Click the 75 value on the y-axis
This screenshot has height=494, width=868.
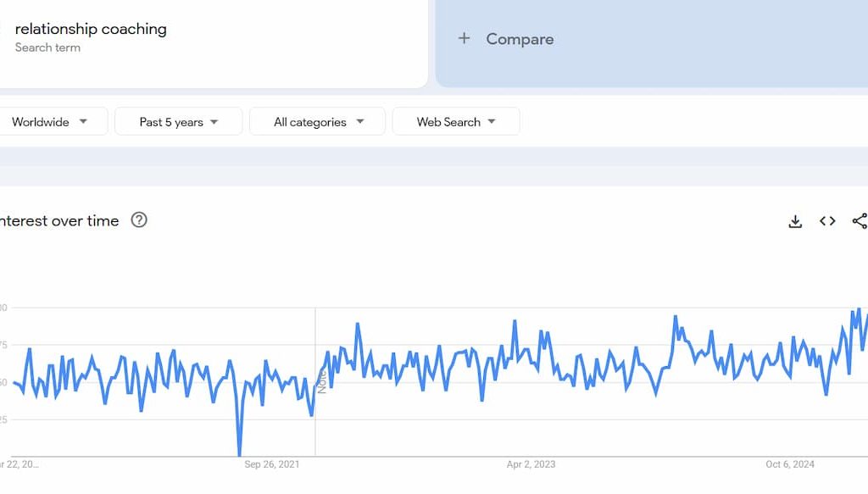(3, 345)
